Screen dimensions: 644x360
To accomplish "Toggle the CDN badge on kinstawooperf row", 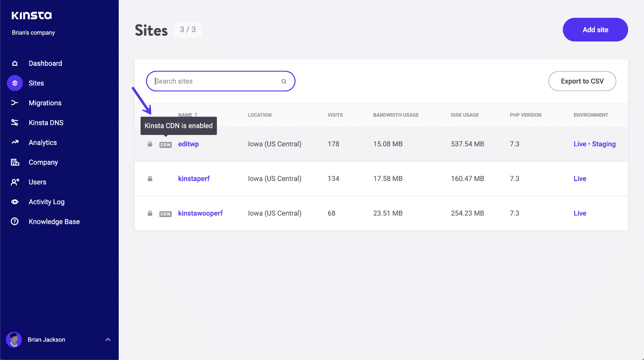I will point(165,213).
